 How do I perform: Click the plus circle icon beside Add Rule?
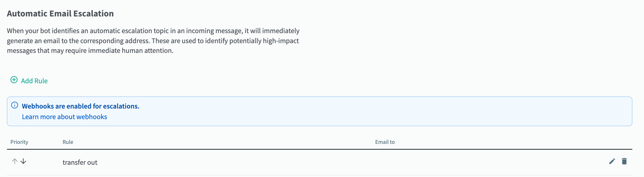(14, 80)
